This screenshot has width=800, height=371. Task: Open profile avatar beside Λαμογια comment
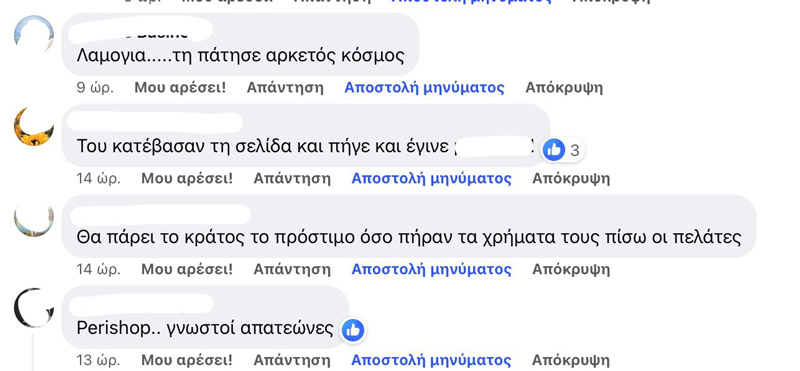[x=34, y=35]
